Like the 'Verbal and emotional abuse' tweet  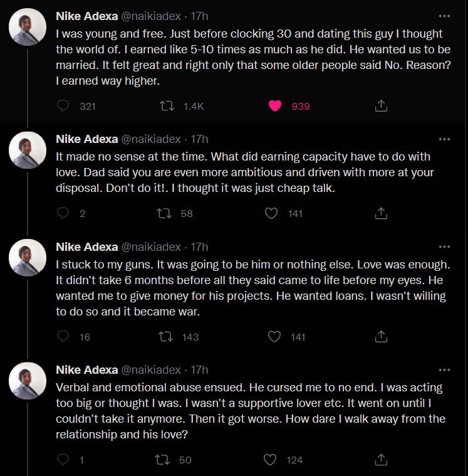271,460
